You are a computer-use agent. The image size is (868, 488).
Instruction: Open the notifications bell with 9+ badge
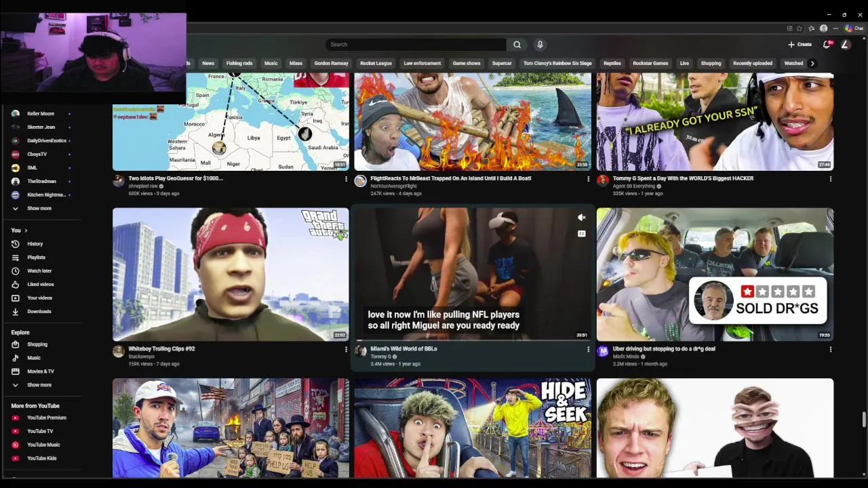[x=827, y=44]
